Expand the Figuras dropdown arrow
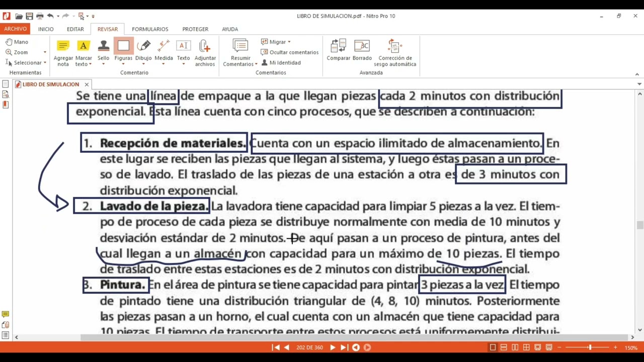This screenshot has height=362, width=644. tap(123, 64)
